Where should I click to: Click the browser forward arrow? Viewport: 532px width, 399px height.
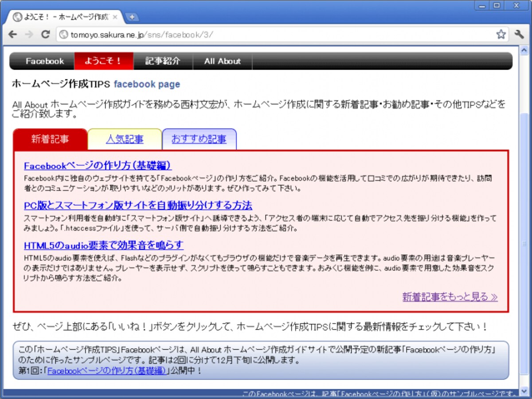[x=29, y=34]
